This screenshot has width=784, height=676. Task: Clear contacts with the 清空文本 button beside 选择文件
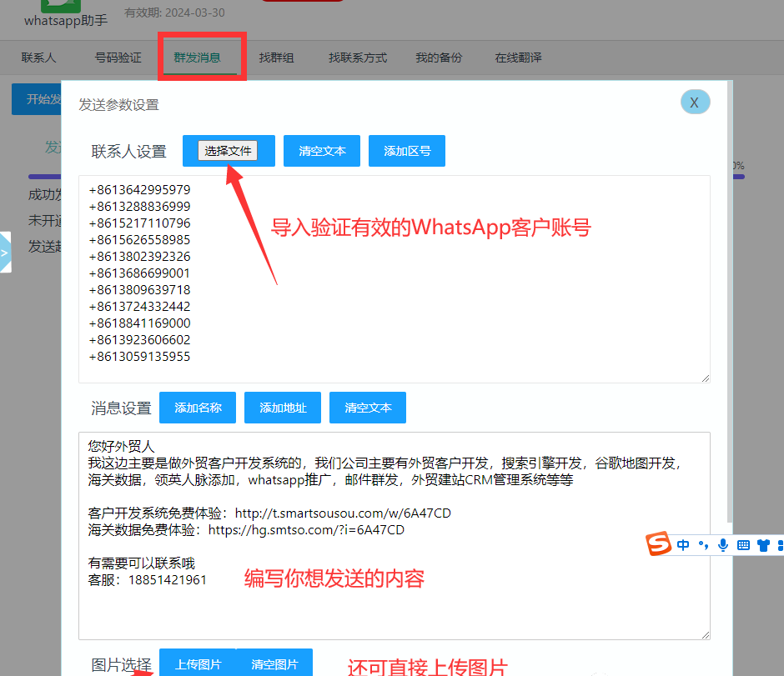coord(321,151)
